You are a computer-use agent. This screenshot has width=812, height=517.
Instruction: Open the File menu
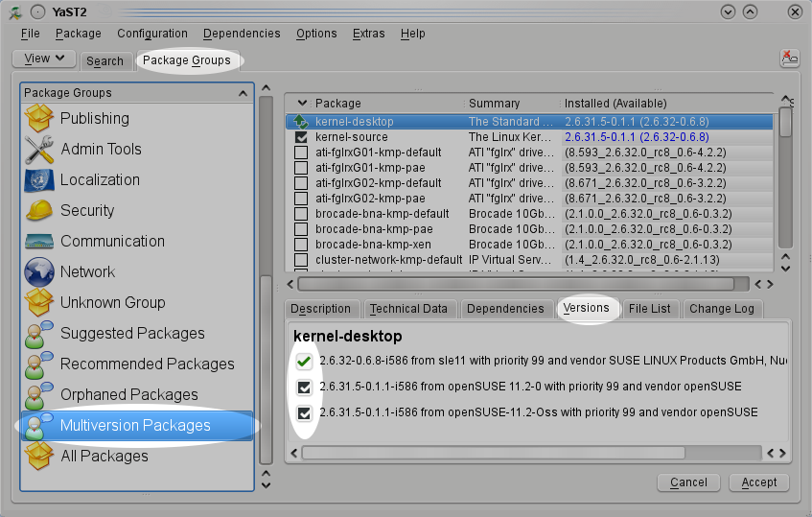point(30,34)
